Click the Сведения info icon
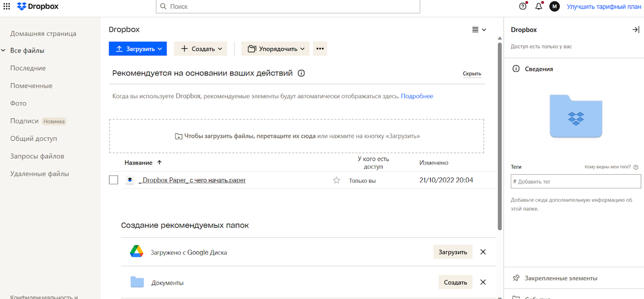 click(x=516, y=69)
